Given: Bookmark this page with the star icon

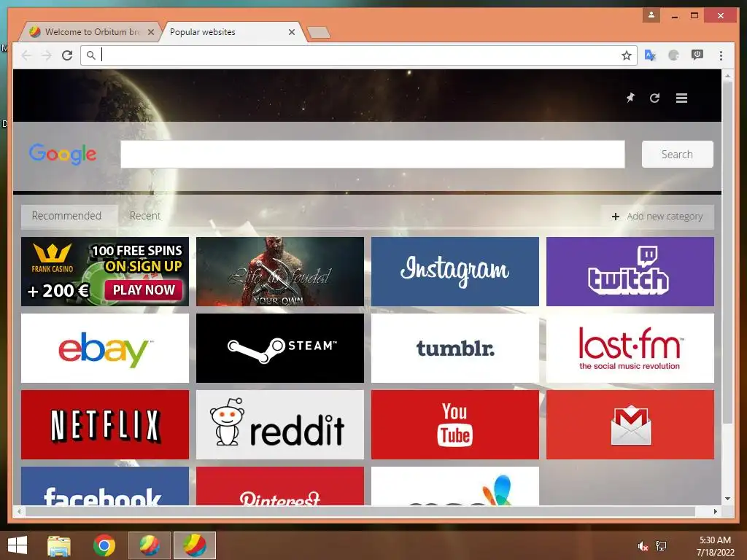Looking at the screenshot, I should coord(627,55).
